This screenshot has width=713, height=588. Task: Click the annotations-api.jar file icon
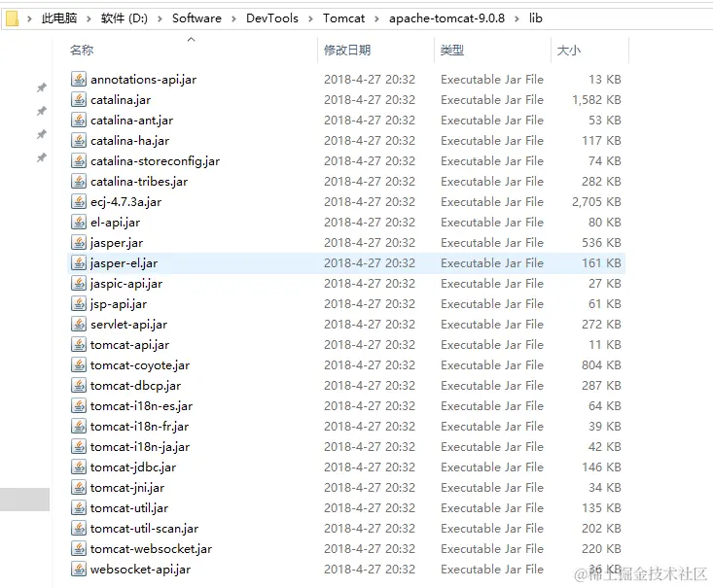(x=79, y=79)
